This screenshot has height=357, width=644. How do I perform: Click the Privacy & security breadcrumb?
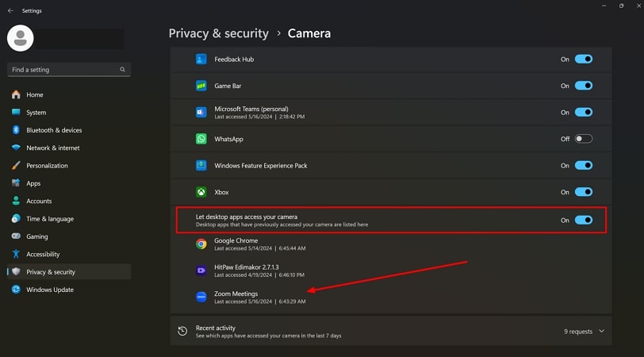(x=219, y=33)
